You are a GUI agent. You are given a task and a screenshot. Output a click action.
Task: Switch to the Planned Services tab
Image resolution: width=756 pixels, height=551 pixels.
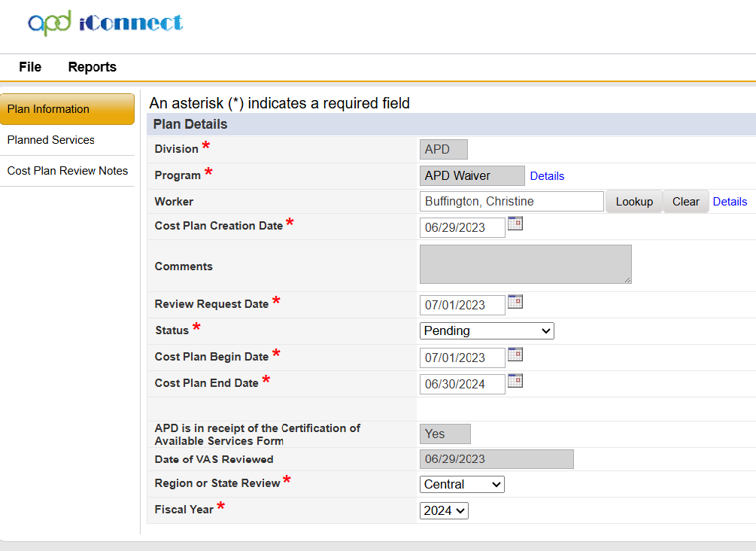click(x=67, y=140)
